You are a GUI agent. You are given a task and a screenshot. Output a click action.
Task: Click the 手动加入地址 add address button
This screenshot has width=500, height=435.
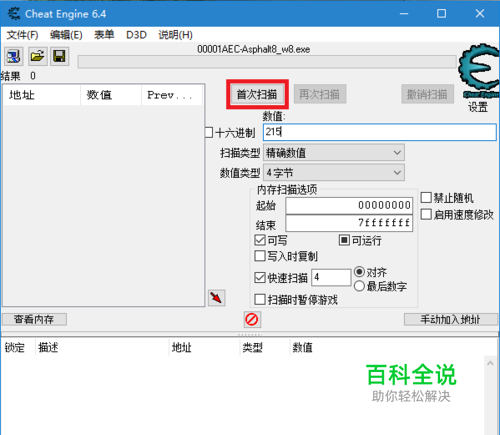coord(450,319)
